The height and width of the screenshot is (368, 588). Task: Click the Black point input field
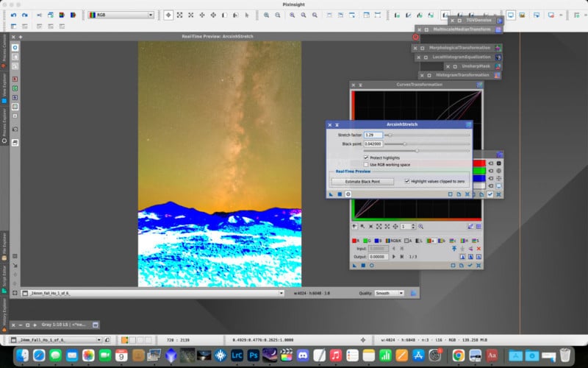pyautogui.click(x=374, y=144)
